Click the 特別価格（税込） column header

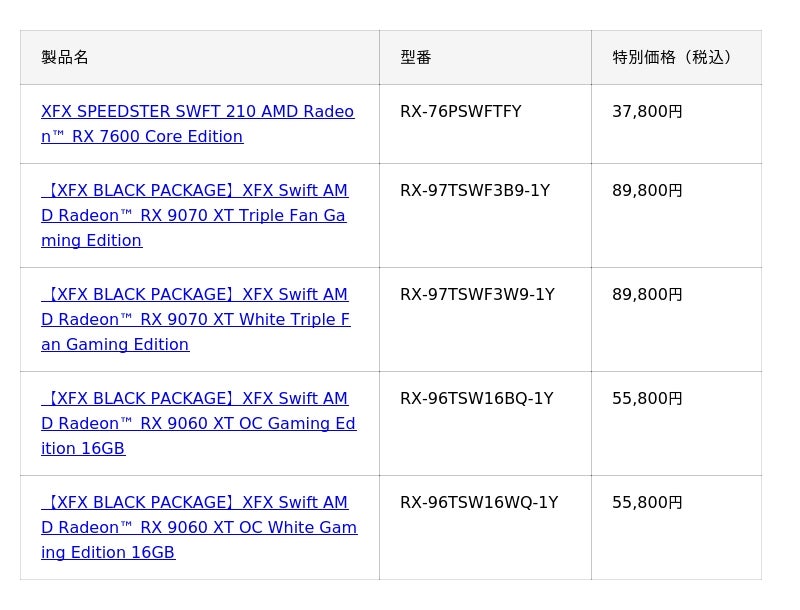(676, 58)
